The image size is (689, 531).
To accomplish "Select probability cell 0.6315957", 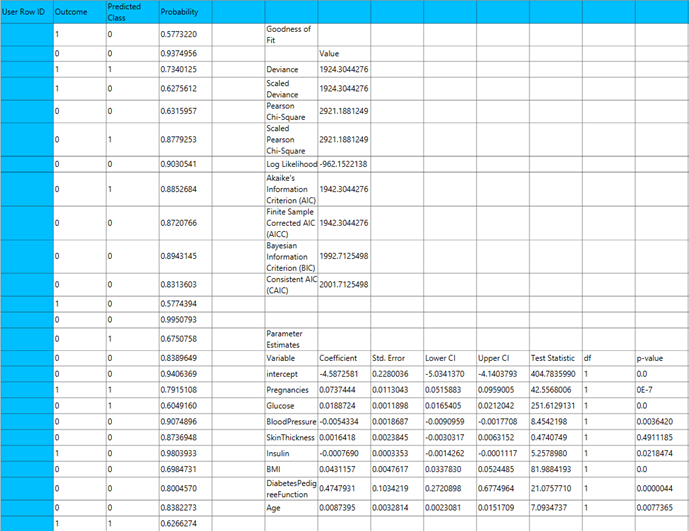I will (x=185, y=111).
